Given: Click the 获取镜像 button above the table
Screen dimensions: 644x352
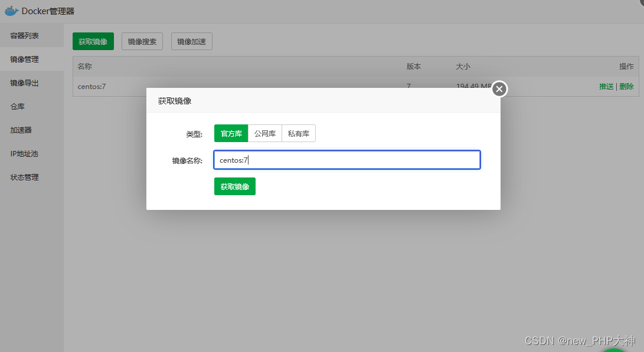Looking at the screenshot, I should point(93,41).
